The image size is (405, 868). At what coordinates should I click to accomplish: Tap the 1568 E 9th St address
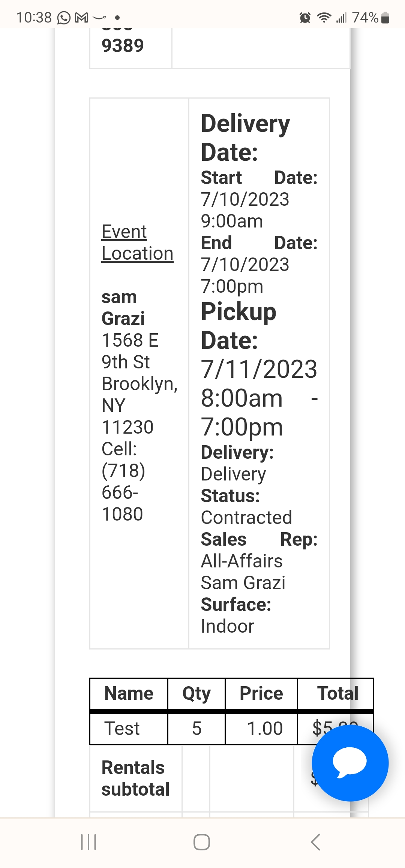coord(130,351)
